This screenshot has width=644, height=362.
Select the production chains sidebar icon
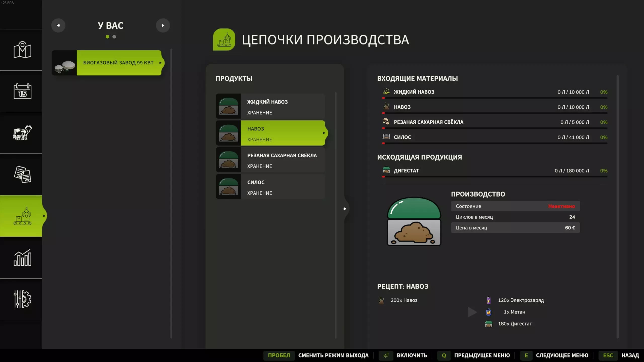[22, 216]
